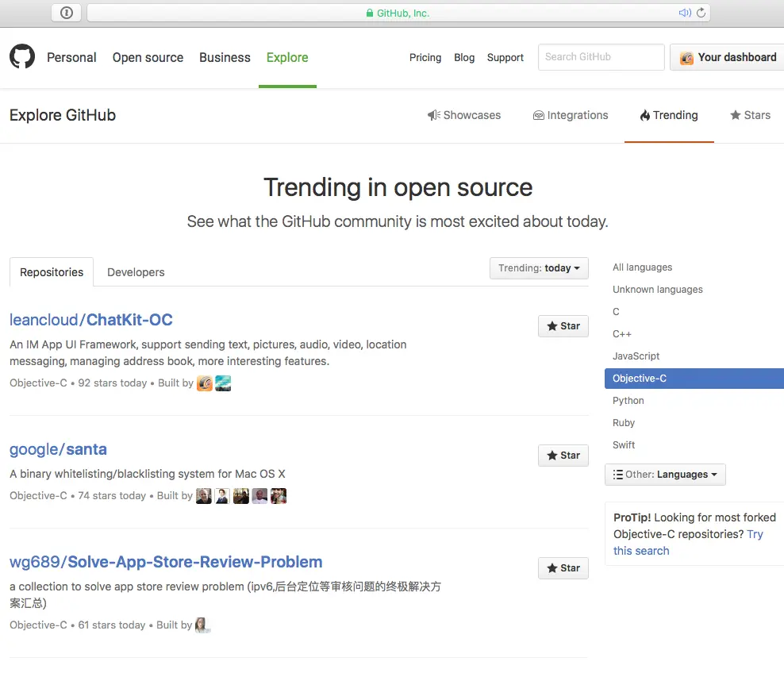Click '61 stars today' text

112,625
